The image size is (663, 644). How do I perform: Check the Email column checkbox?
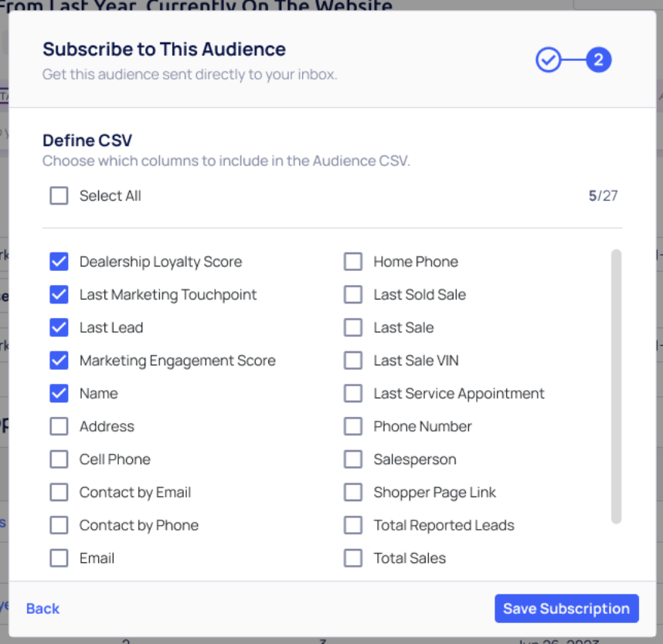[59, 558]
